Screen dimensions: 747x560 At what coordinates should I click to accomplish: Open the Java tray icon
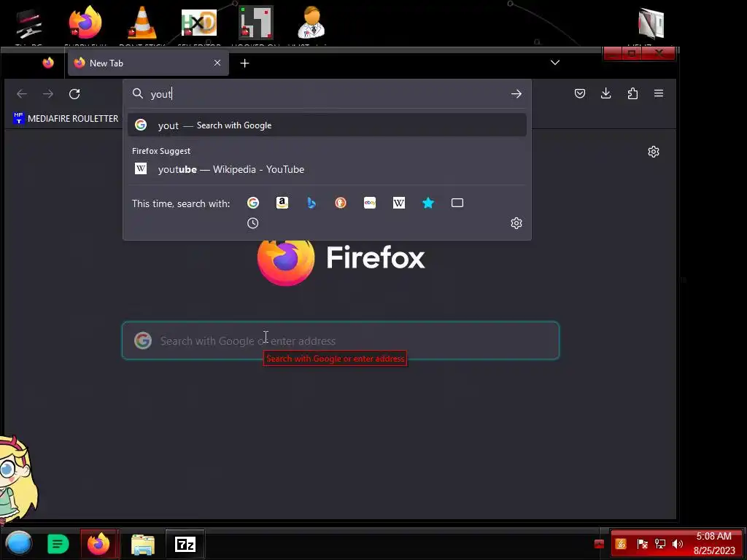(x=621, y=544)
